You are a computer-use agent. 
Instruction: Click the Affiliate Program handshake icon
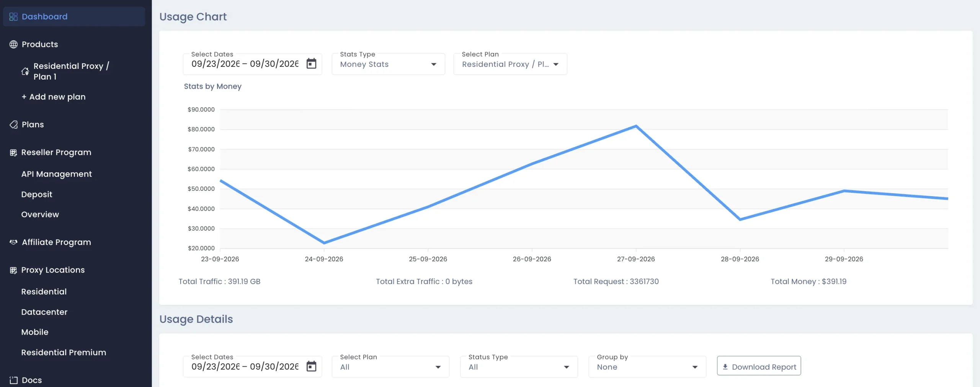click(13, 242)
